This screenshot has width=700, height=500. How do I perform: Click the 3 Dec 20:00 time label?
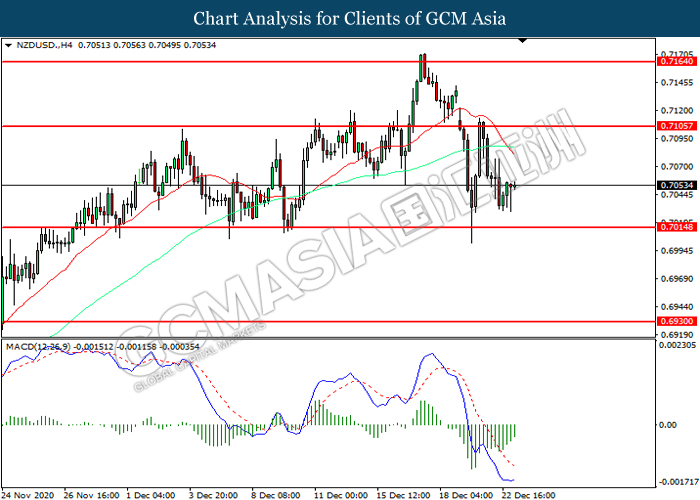click(213, 495)
